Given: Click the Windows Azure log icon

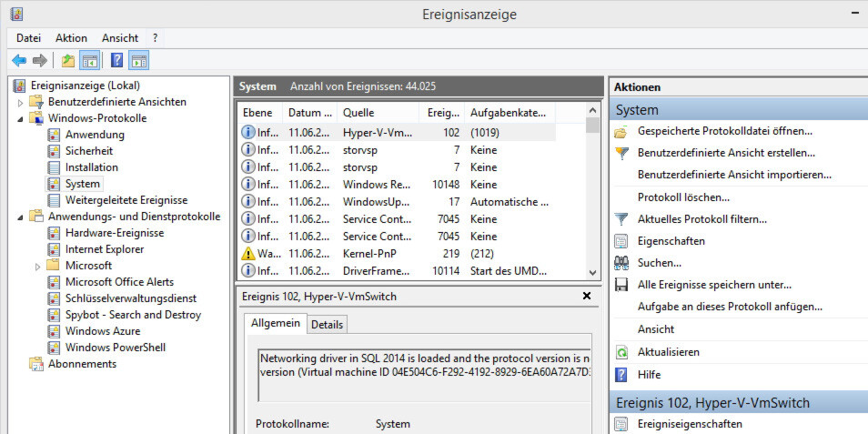Looking at the screenshot, I should (x=54, y=331).
